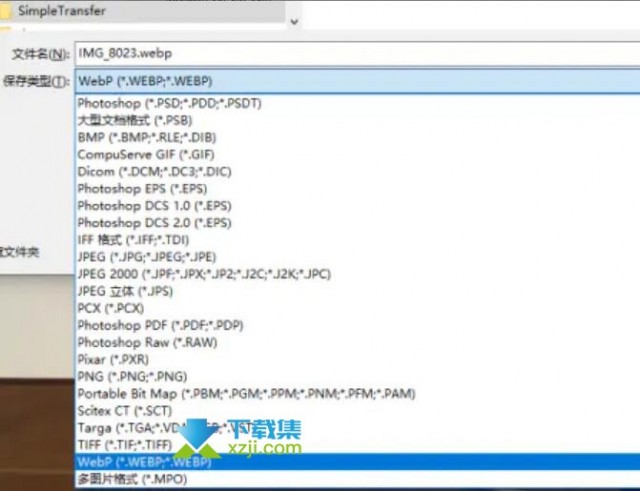Image resolution: width=640 pixels, height=491 pixels.
Task: Select Portable Bit Map format option
Action: 358,394
